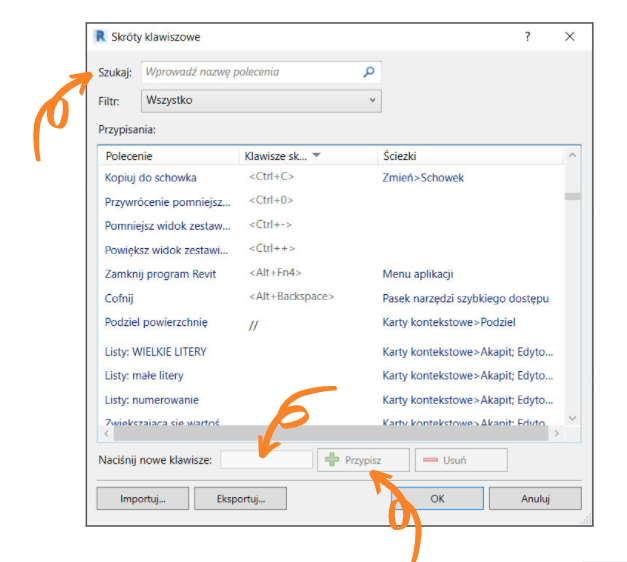Screen dimensions: 627x562
Task: Confirm with the OK button
Action: pyautogui.click(x=437, y=498)
